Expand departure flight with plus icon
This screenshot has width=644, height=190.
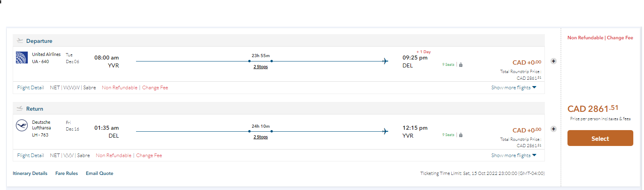point(554,61)
